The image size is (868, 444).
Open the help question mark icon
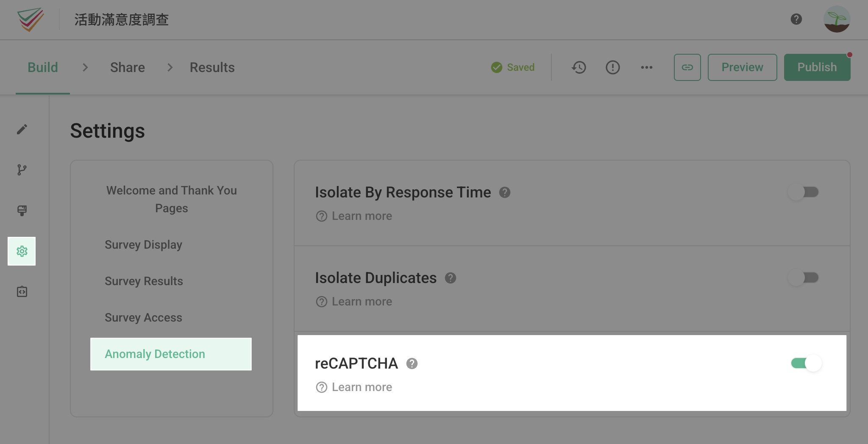(x=796, y=19)
